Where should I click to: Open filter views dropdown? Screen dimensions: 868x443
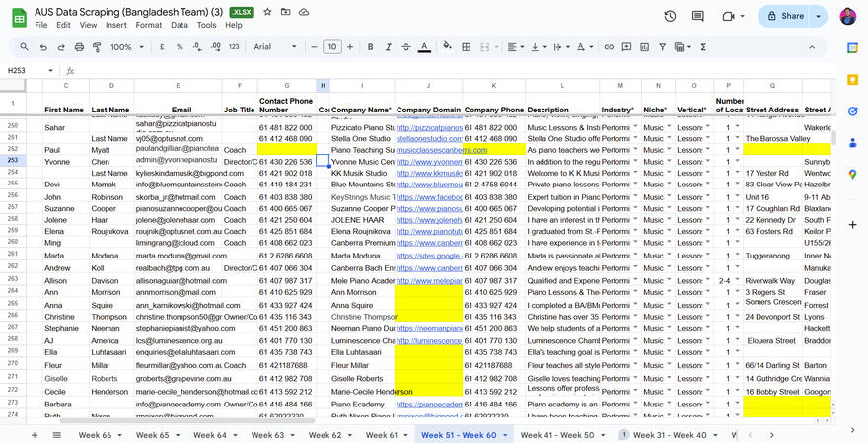pos(684,47)
